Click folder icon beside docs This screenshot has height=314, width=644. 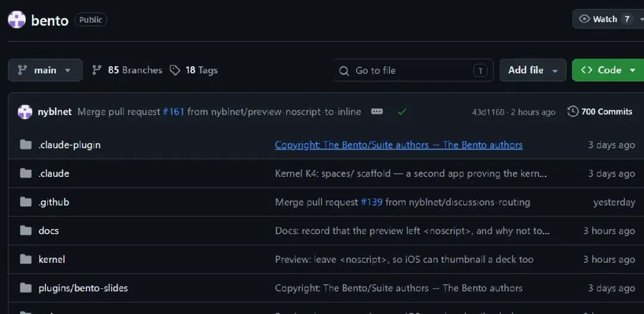(26, 230)
